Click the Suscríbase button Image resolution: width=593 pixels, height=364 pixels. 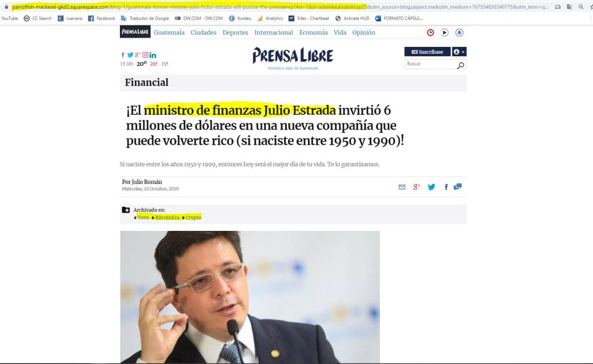click(x=427, y=52)
